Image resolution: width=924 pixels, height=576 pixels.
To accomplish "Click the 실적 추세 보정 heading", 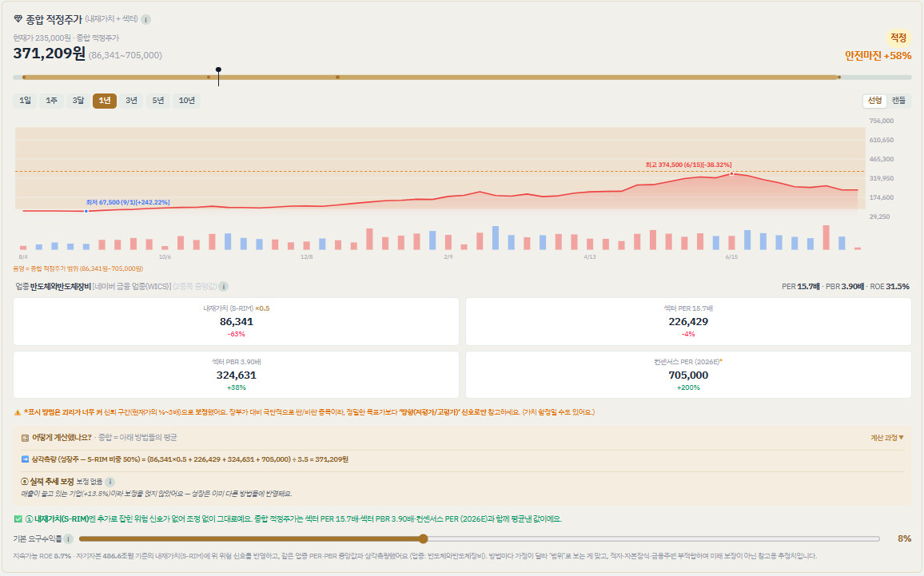I will point(51,482).
